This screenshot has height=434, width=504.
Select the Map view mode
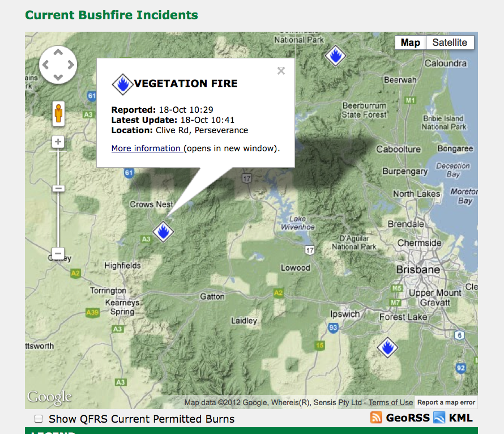409,42
